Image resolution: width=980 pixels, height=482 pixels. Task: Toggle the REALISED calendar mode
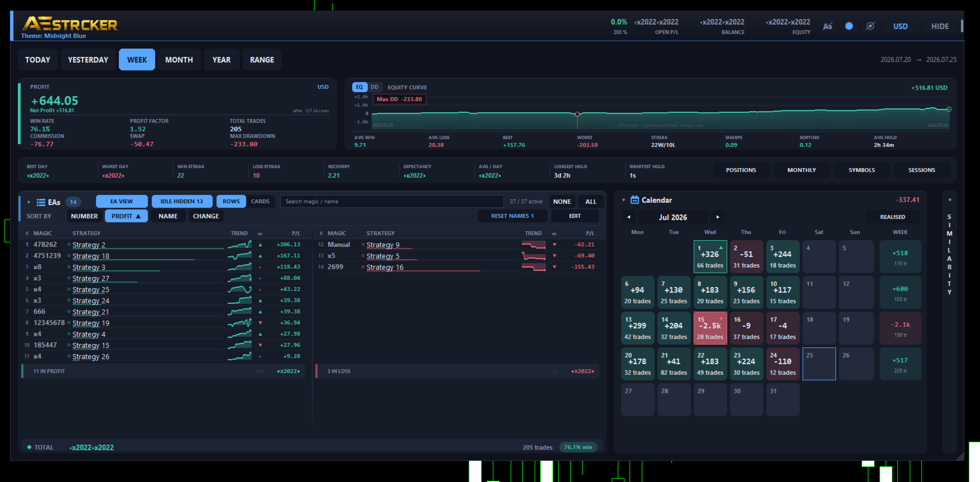(x=892, y=217)
